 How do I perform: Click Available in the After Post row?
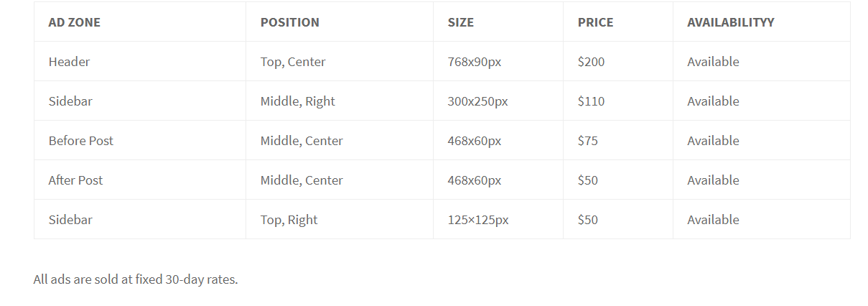click(x=713, y=180)
